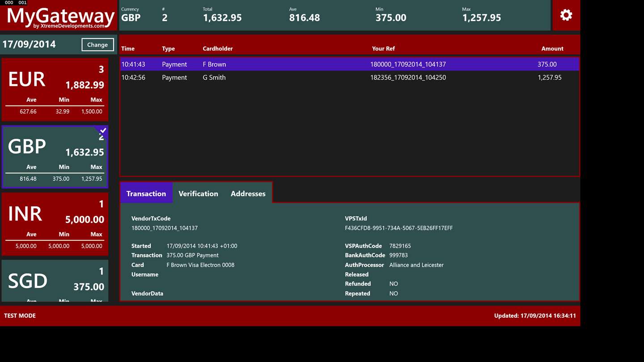The image size is (644, 362).
Task: Select the INR currency tile
Action: [x=55, y=224]
